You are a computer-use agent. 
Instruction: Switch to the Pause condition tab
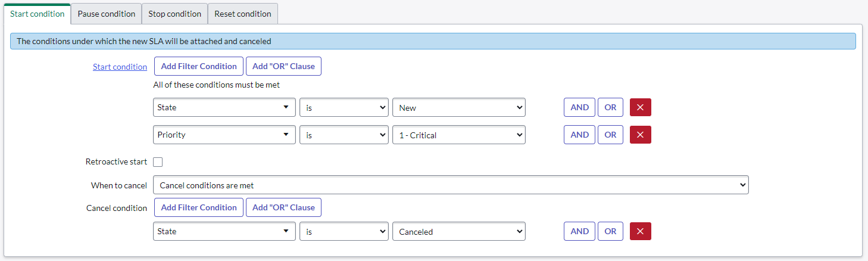coord(107,14)
